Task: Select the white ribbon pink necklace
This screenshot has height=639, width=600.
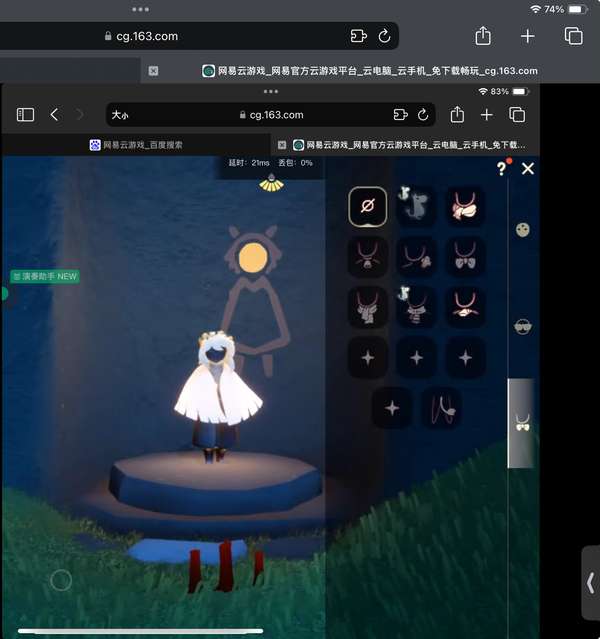Action: (465, 307)
